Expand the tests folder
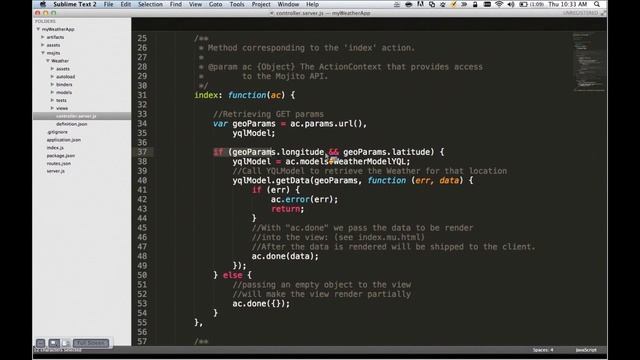The height and width of the screenshot is (360, 640). 52,100
